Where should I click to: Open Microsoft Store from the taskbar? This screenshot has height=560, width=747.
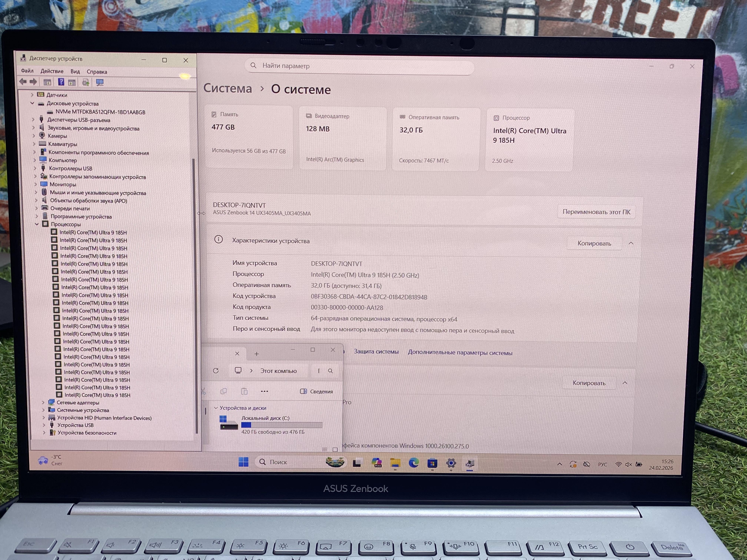pyautogui.click(x=432, y=463)
